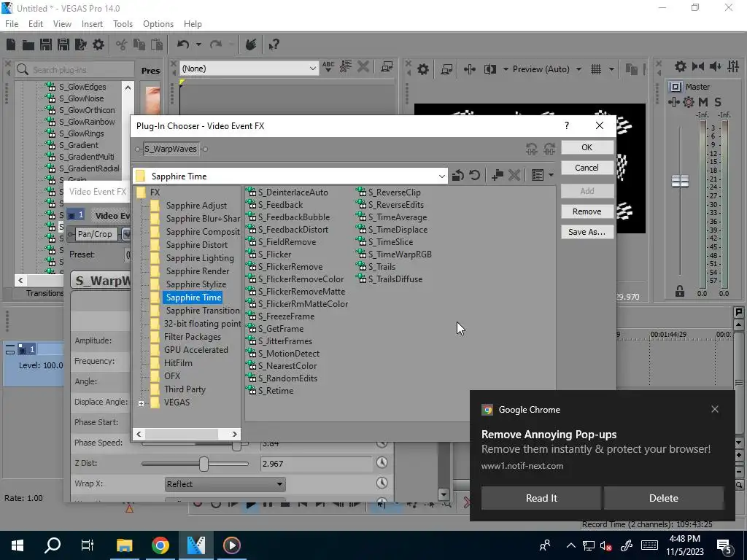
Task: Select the Sapphire Distort folder
Action: [197, 245]
